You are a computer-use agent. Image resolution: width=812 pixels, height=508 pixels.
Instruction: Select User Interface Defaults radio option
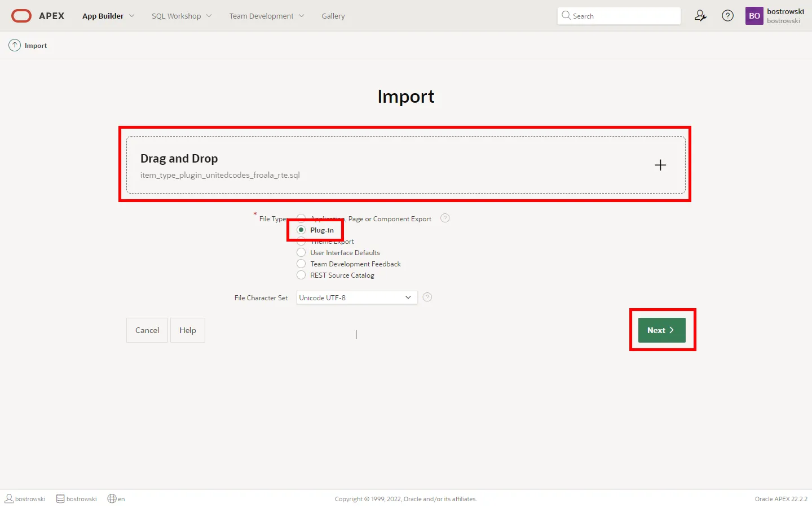click(x=301, y=253)
